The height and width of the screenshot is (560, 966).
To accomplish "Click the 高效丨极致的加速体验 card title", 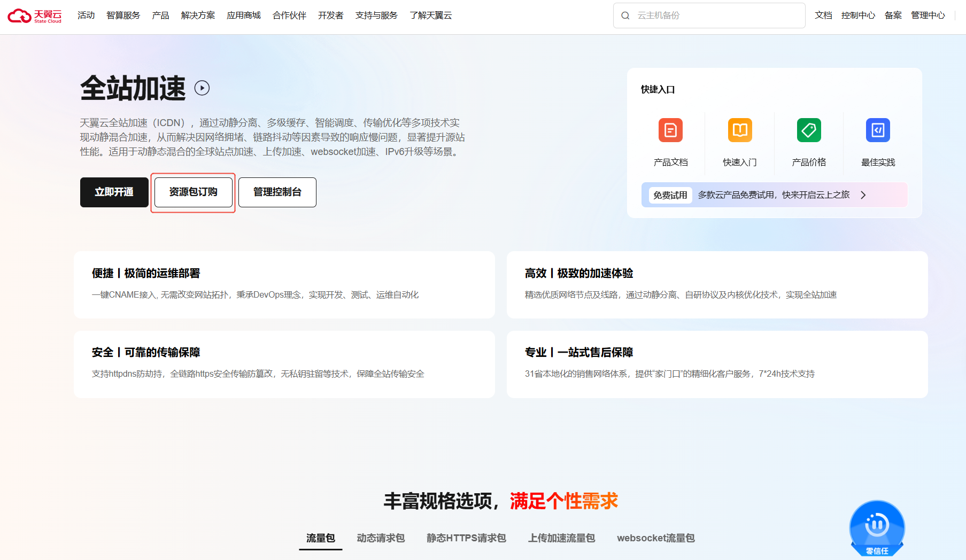I will coord(579,273).
